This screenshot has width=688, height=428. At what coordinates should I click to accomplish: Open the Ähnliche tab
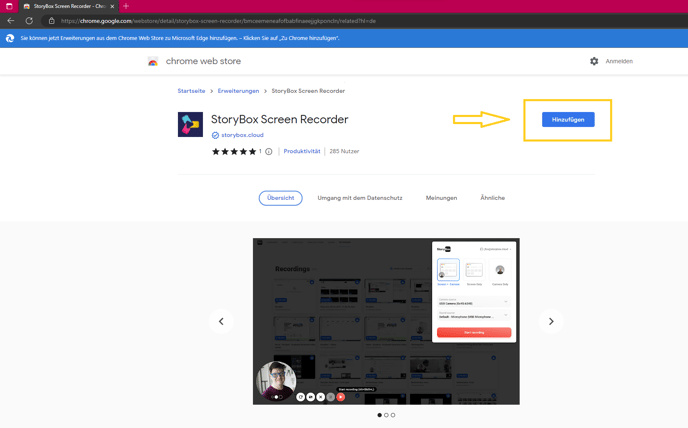click(492, 198)
